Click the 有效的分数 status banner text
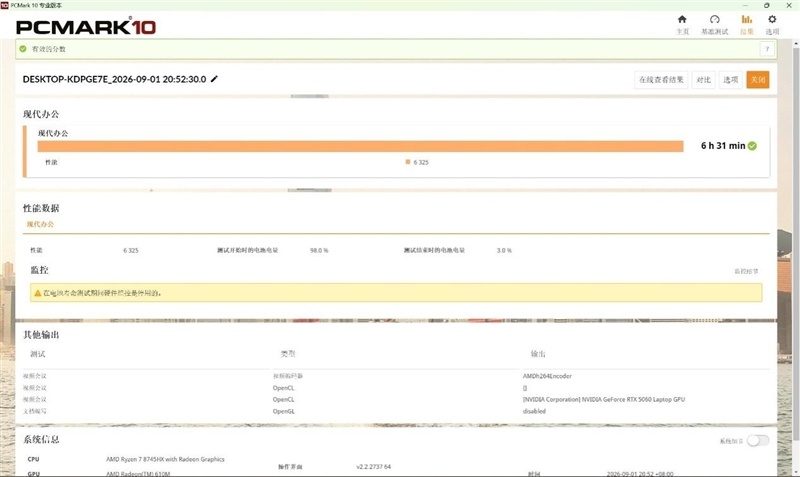800x477 pixels. pyautogui.click(x=48, y=49)
